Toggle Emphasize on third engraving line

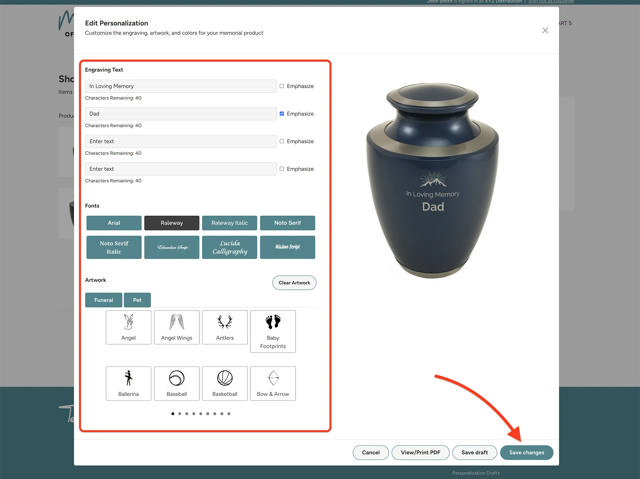pos(282,141)
